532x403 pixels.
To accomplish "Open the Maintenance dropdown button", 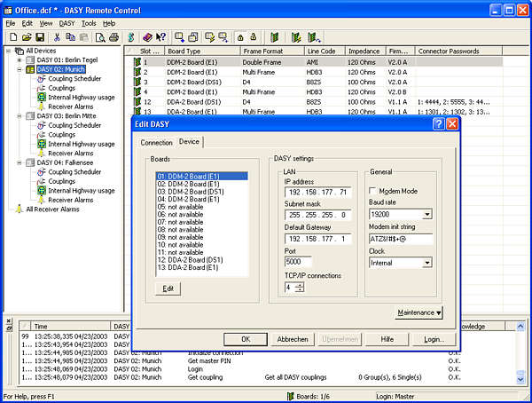I will pos(419,312).
